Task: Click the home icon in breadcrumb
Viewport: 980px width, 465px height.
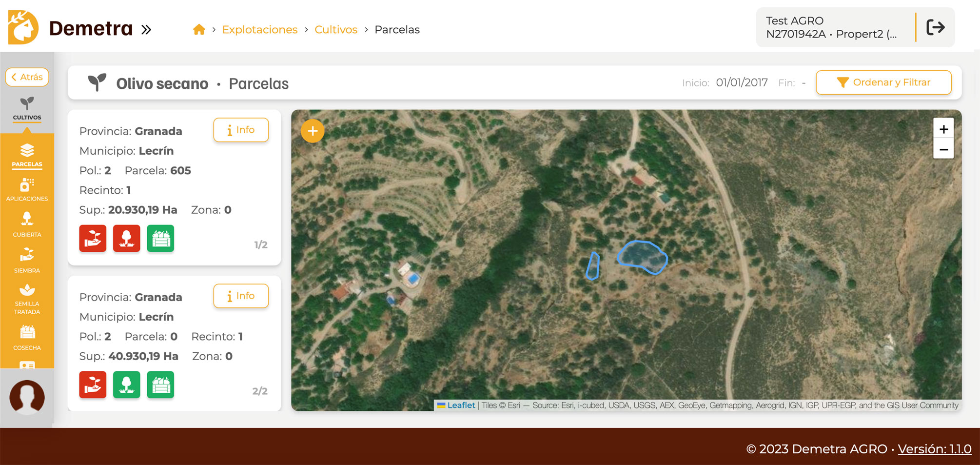Action: [x=199, y=30]
